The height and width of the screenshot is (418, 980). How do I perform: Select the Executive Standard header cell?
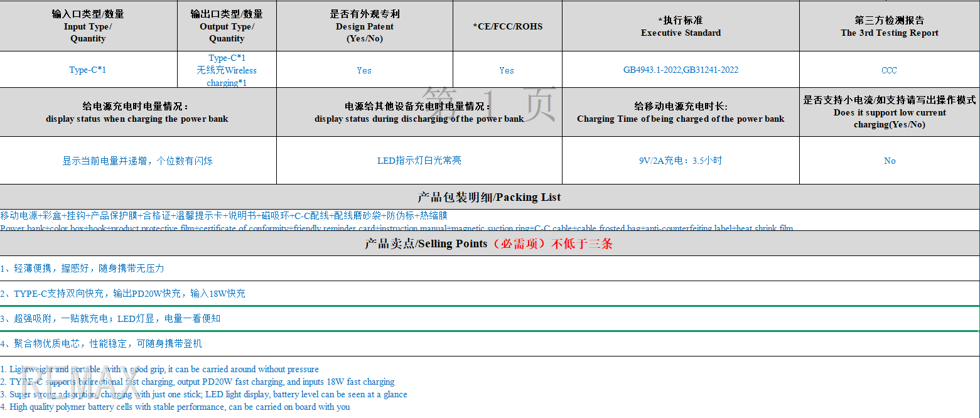click(681, 26)
